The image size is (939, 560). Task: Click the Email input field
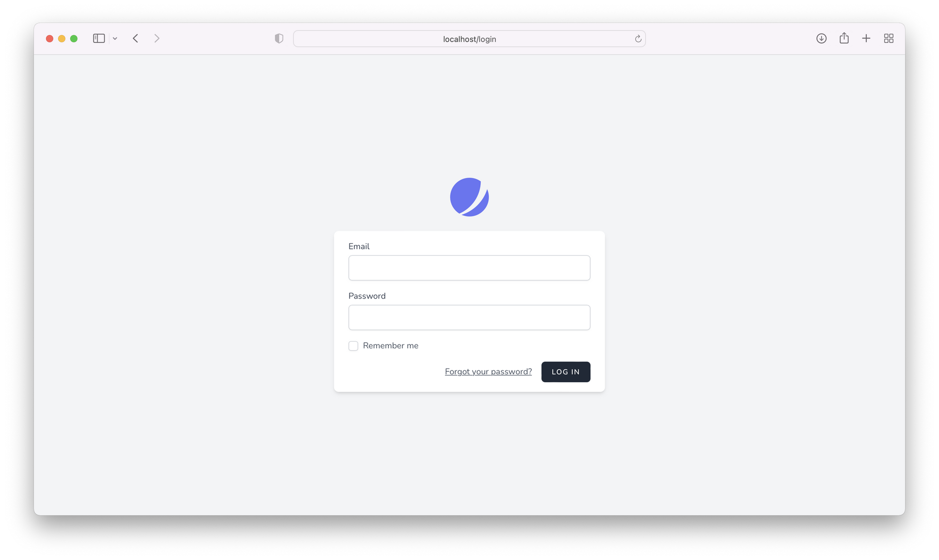tap(469, 268)
